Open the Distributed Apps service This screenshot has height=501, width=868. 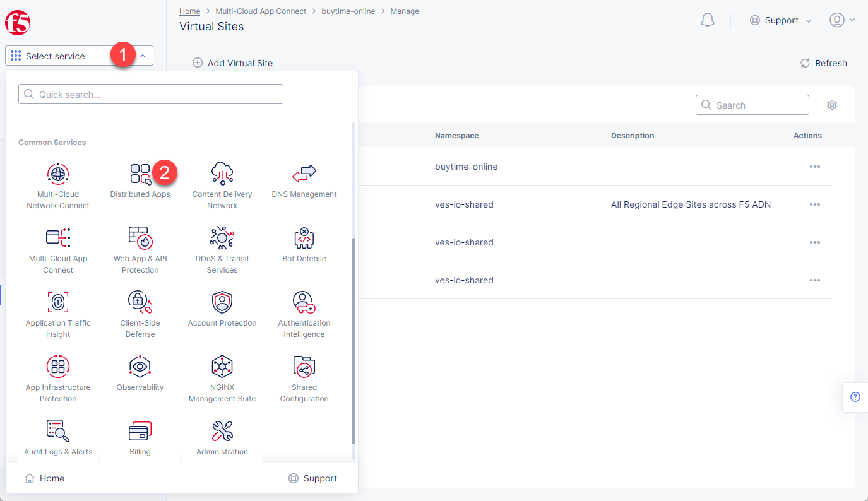click(x=140, y=180)
